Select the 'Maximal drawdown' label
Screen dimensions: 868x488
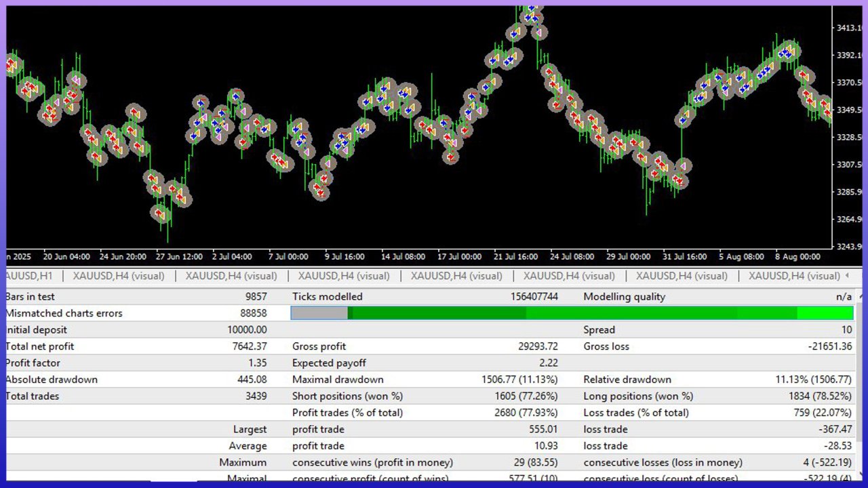click(338, 380)
